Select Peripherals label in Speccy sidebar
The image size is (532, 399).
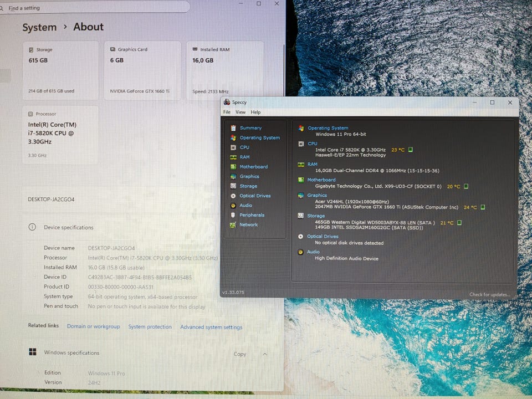pyautogui.click(x=252, y=215)
